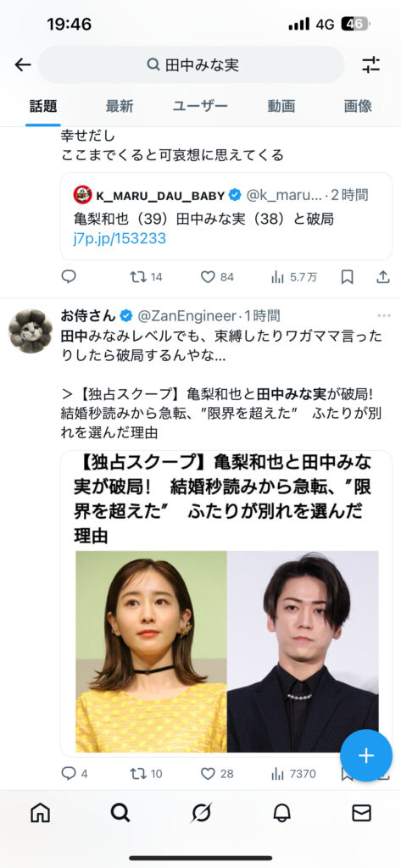Tap the blue compose post button

tap(366, 755)
